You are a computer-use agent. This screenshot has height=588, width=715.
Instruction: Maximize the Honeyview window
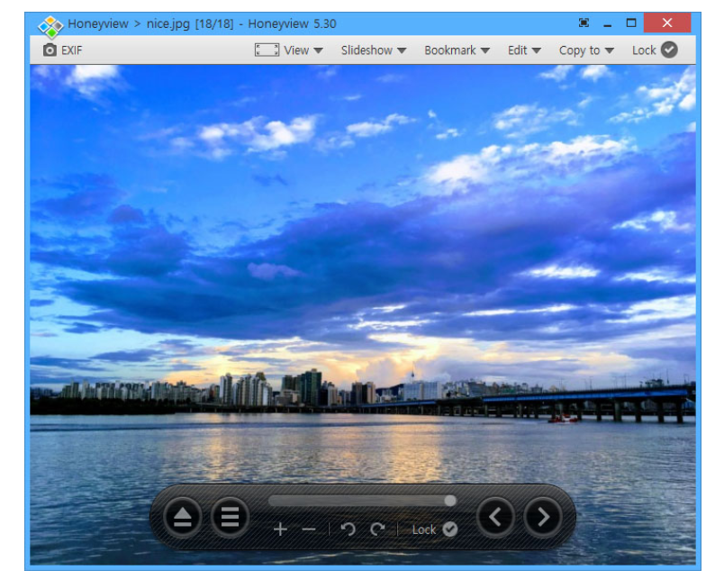coord(631,23)
